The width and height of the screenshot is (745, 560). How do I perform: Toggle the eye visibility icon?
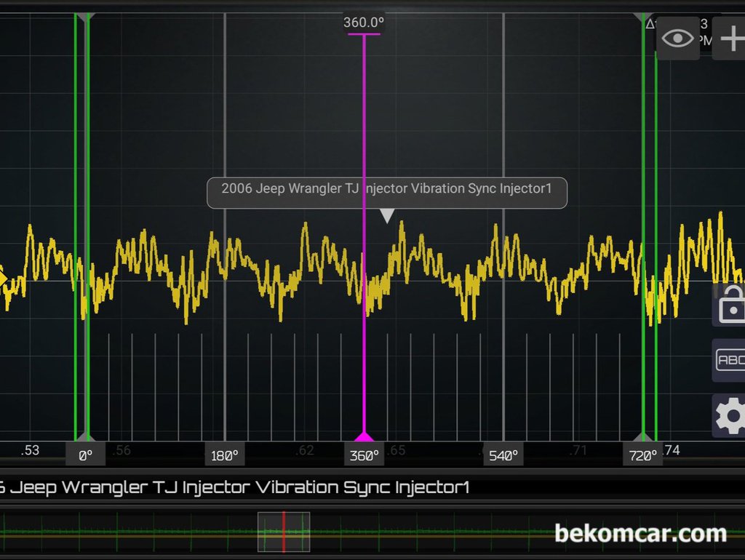pos(678,38)
